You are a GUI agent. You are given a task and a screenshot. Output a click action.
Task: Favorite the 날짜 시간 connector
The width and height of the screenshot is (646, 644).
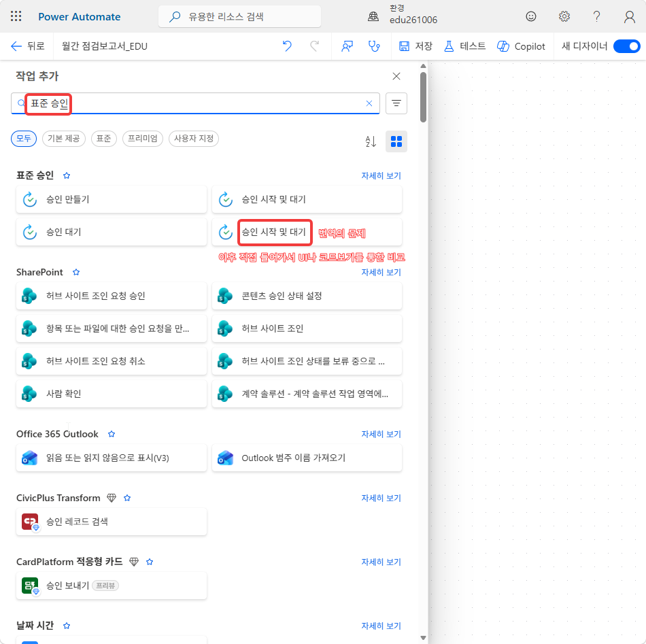67,626
